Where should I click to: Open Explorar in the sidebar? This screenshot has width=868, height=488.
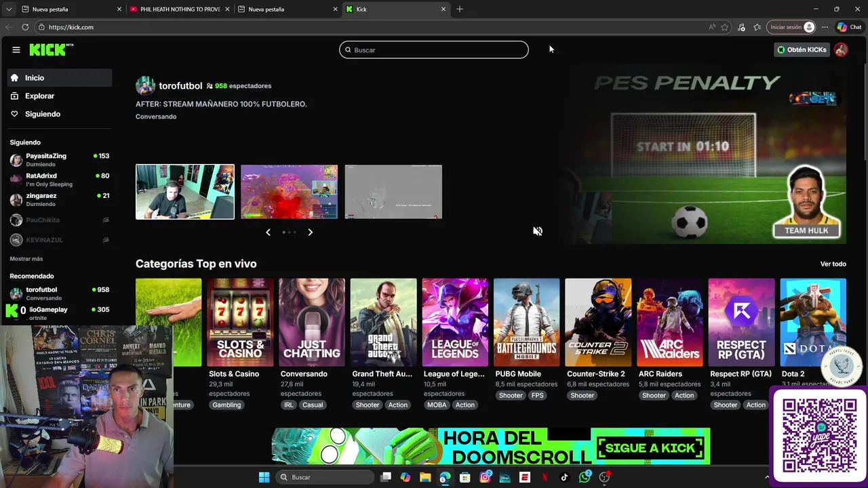tap(60, 96)
